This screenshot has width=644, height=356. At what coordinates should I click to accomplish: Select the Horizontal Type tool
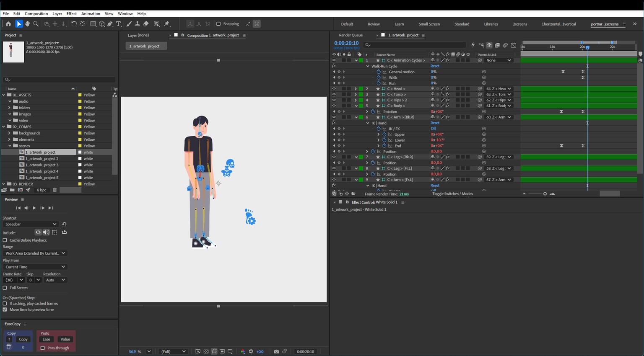coord(119,24)
